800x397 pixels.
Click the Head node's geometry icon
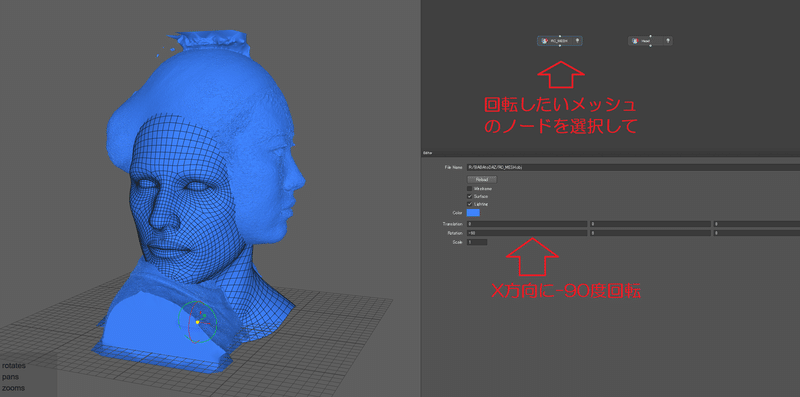point(635,41)
